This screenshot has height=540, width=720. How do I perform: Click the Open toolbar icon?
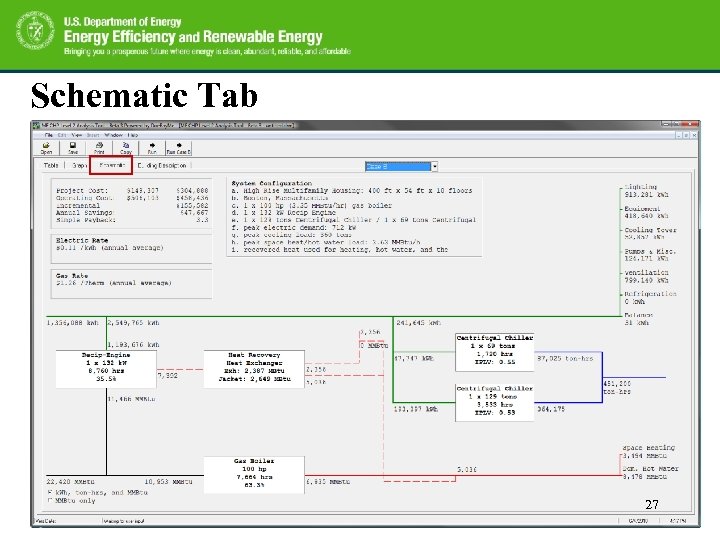click(46, 148)
